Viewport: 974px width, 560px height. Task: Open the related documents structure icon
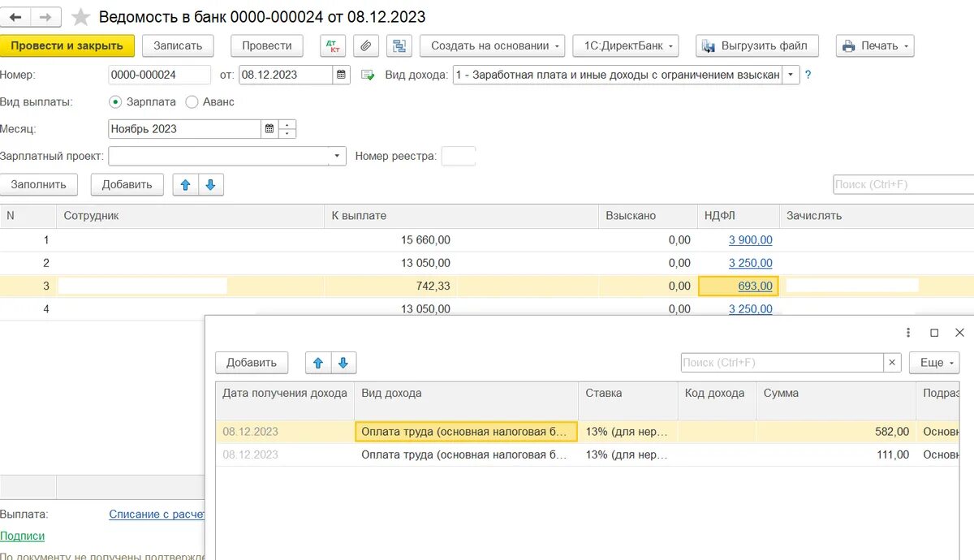399,46
